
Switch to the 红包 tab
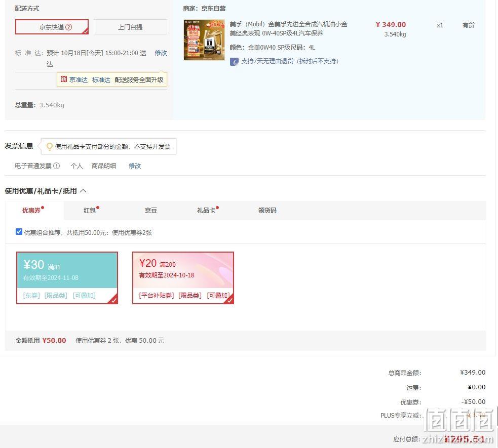point(90,211)
